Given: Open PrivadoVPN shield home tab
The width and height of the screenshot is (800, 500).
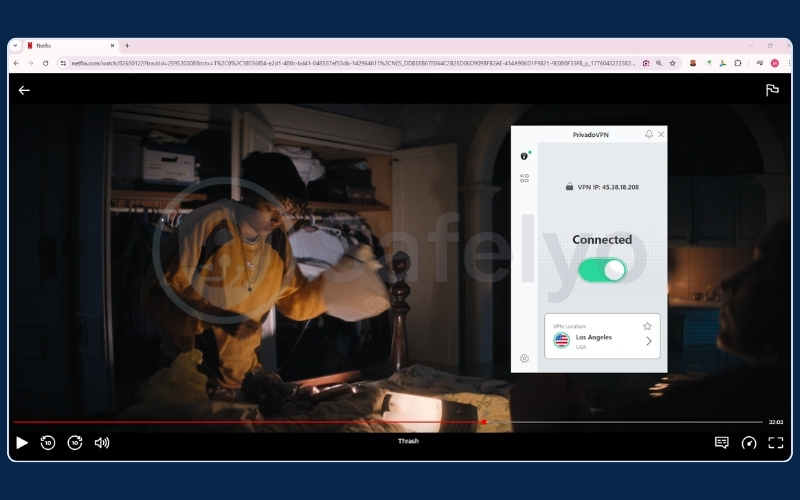Looking at the screenshot, I should (524, 156).
